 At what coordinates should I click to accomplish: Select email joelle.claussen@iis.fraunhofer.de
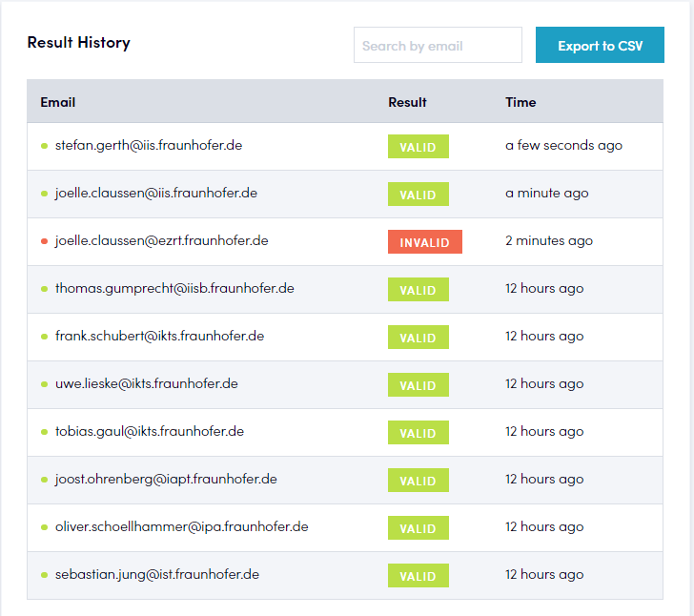click(156, 193)
